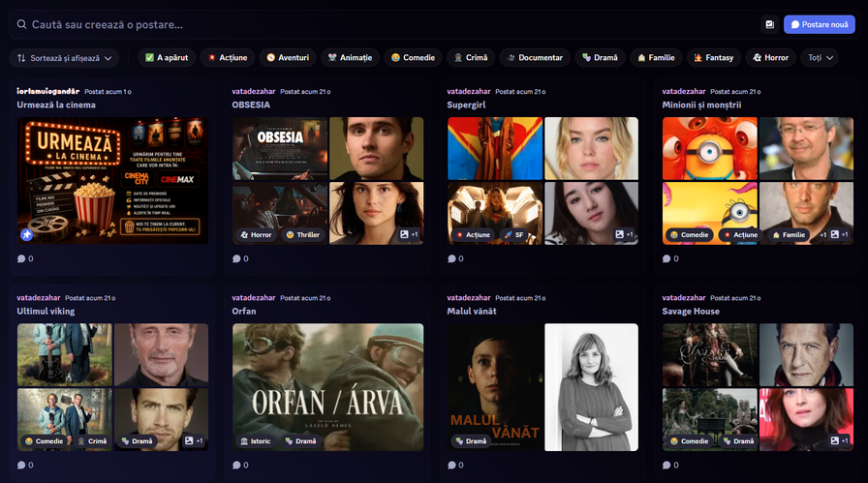Click the pinned badge on 'Urmează la cinema' image
Screen dimensions: 868x483
26,234
